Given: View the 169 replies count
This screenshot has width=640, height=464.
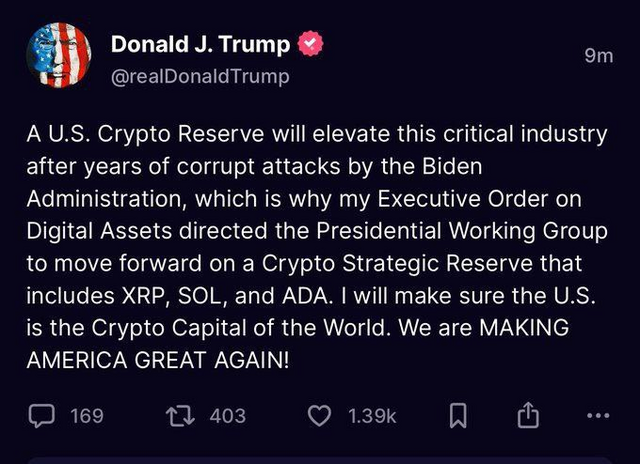Looking at the screenshot, I should (x=87, y=414).
